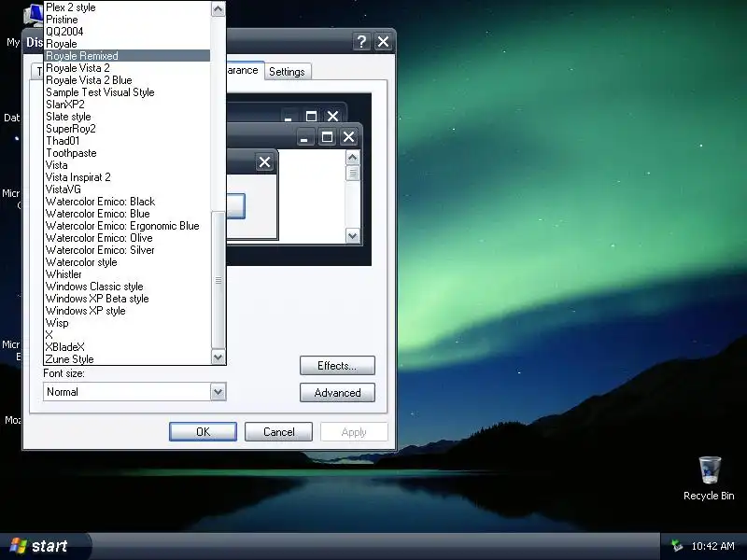747x560 pixels.
Task: Pick the plain Vista entry
Action: click(x=127, y=165)
